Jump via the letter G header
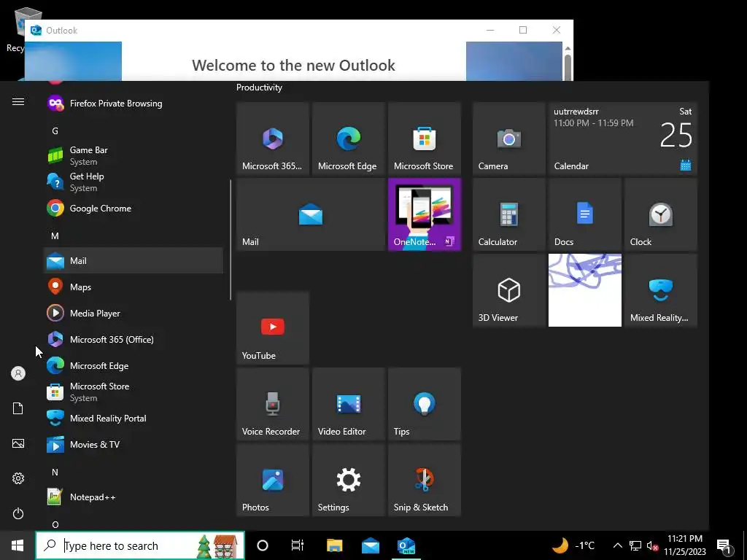The width and height of the screenshot is (747, 560). 55,131
